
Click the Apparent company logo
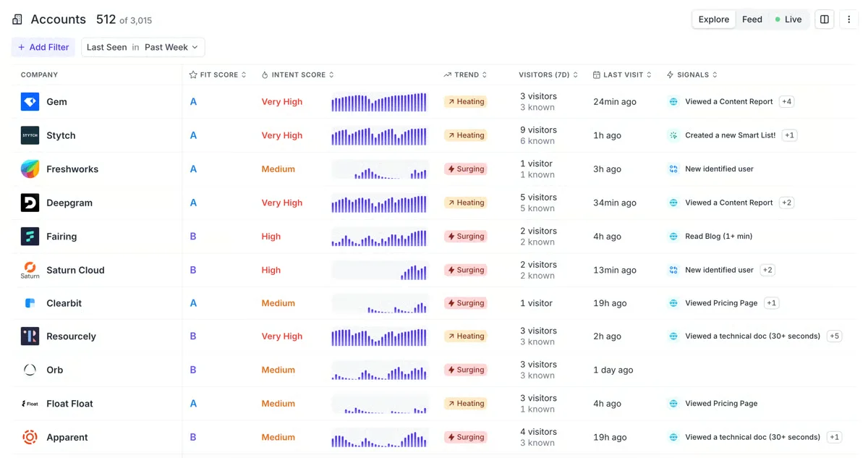pos(30,437)
